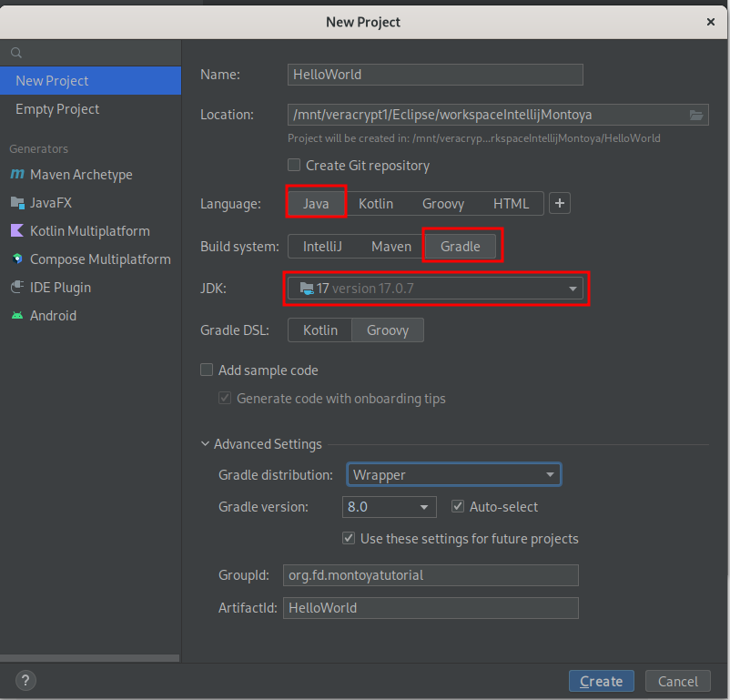
Task: Enable Create Git repository checkbox
Action: coord(294,166)
